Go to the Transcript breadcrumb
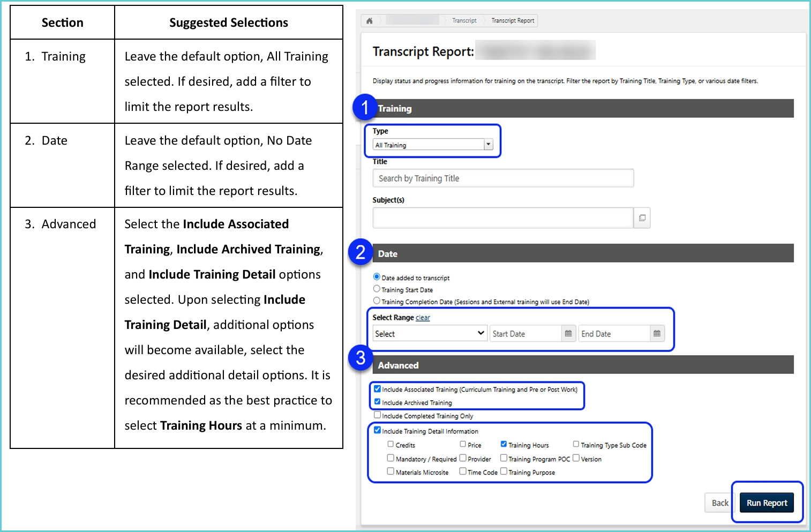This screenshot has height=532, width=811. pyautogui.click(x=464, y=21)
